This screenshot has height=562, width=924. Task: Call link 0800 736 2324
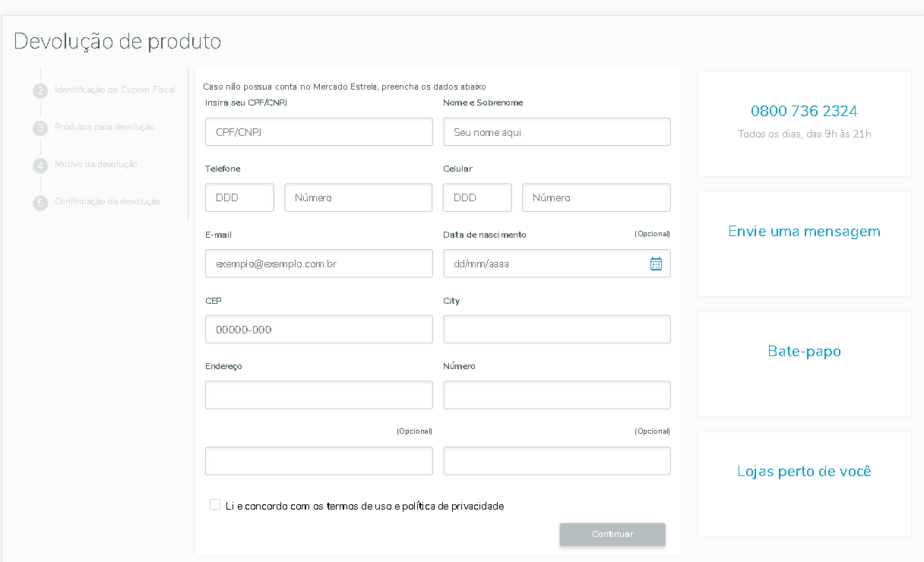pyautogui.click(x=804, y=111)
